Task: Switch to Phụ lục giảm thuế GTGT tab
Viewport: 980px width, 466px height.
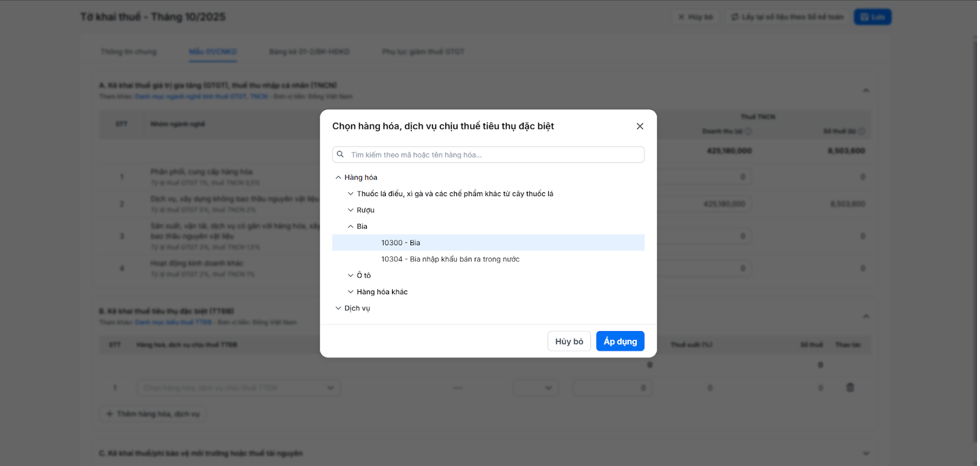Action: (423, 52)
